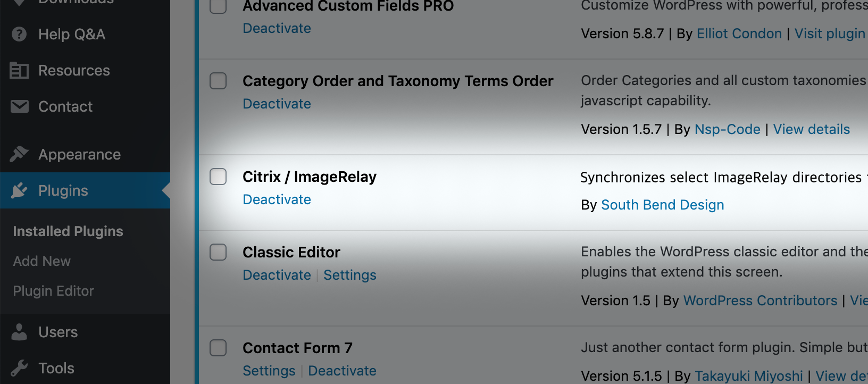Open the Elliot Condon author link
The width and height of the screenshot is (868, 384).
739,34
